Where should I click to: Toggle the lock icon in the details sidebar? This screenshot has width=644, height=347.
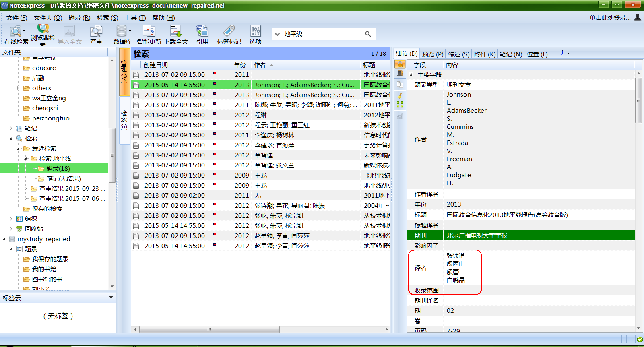tap(400, 64)
